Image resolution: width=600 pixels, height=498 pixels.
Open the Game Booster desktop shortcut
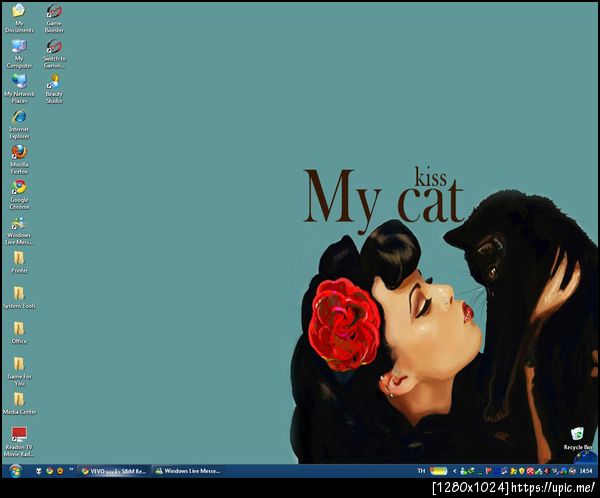[x=54, y=18]
